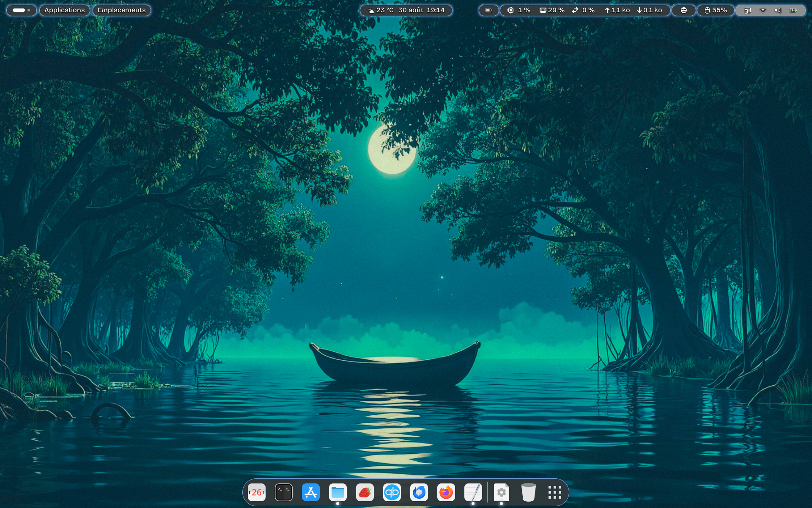This screenshot has height=508, width=812.
Task: Expand the system monitor CPU indicator
Action: [519, 10]
